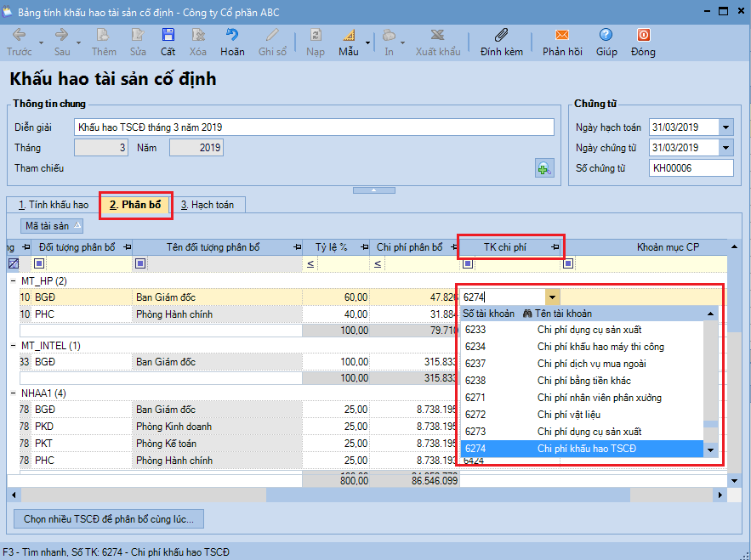This screenshot has height=560, width=751.
Task: Collapse the NHAA1 (4) group
Action: (x=14, y=393)
